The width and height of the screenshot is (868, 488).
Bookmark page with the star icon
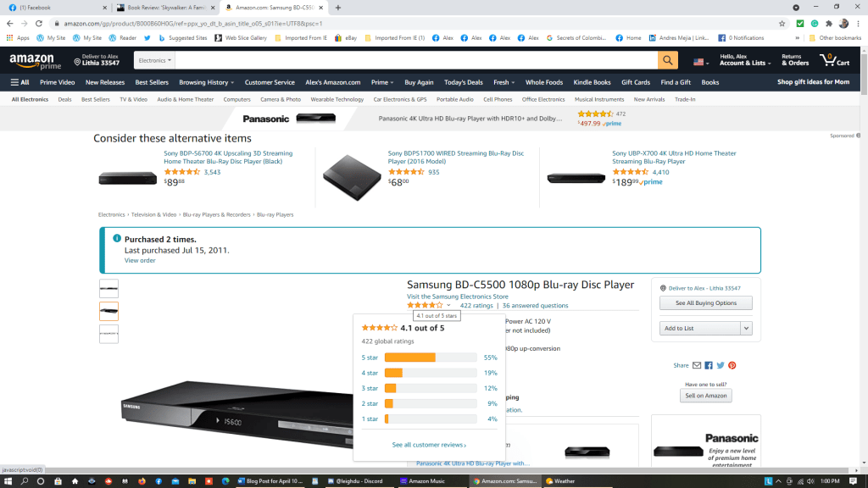(x=782, y=24)
